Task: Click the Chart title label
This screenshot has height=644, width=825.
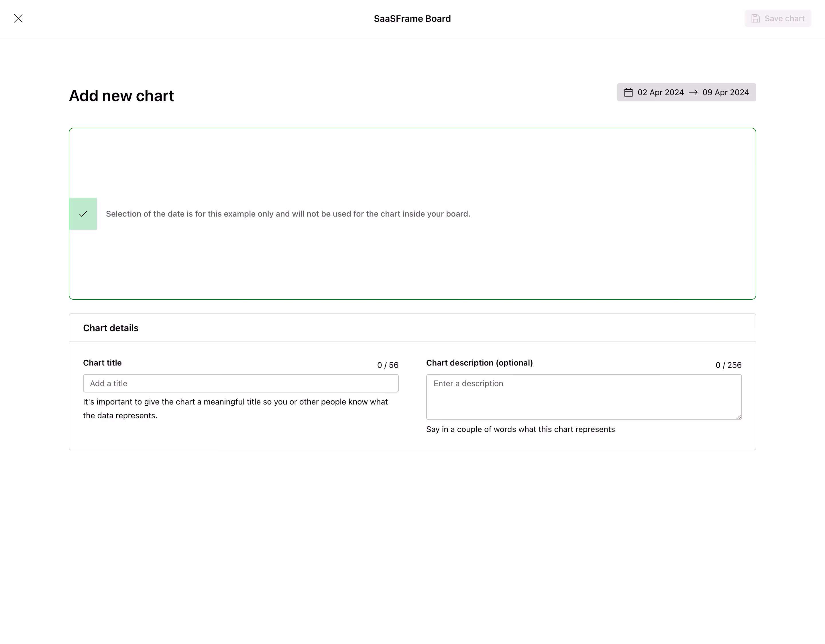Action: (102, 363)
